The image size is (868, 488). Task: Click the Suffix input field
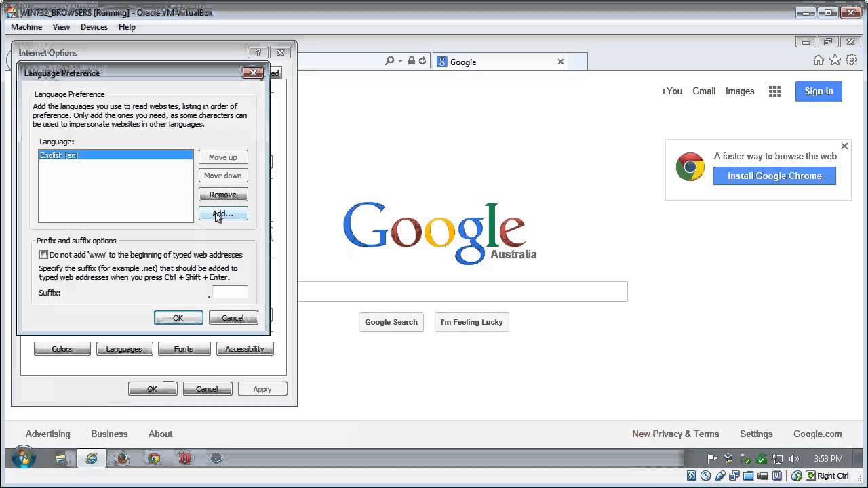(230, 293)
